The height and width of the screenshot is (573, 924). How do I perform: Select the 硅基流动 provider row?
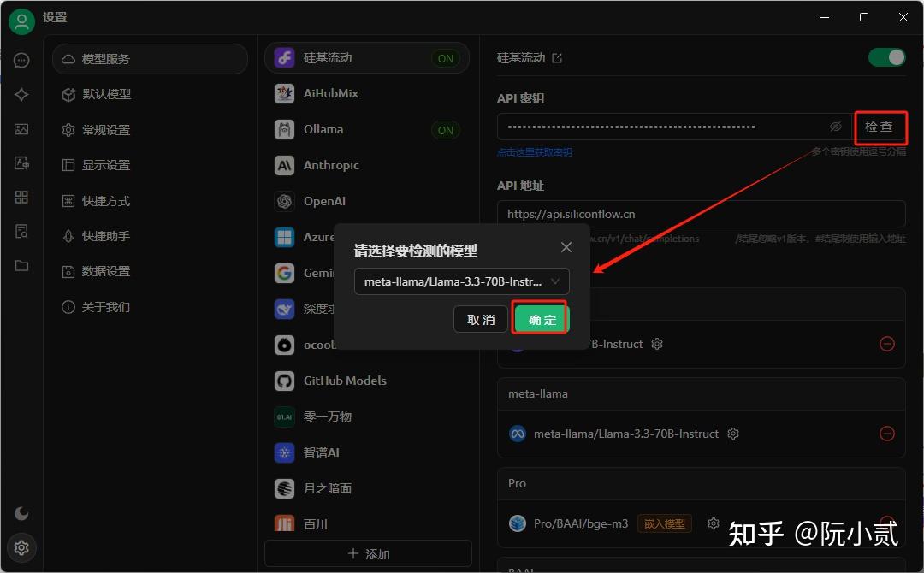click(367, 57)
